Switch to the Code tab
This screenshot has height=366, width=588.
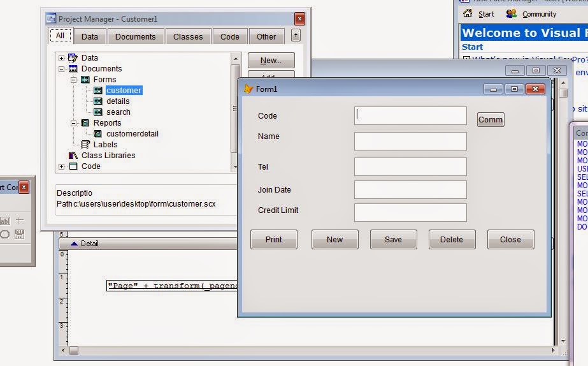click(x=230, y=37)
